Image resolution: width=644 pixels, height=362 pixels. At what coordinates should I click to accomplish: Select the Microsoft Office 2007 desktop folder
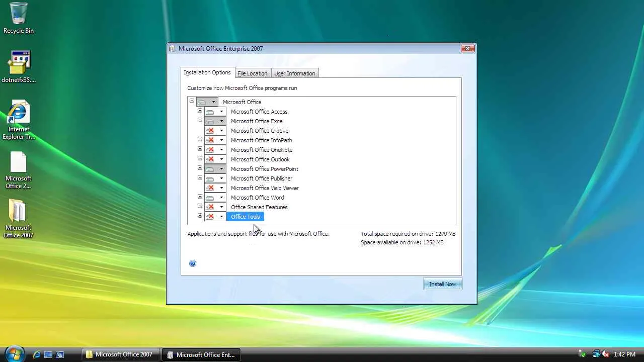[x=19, y=219]
